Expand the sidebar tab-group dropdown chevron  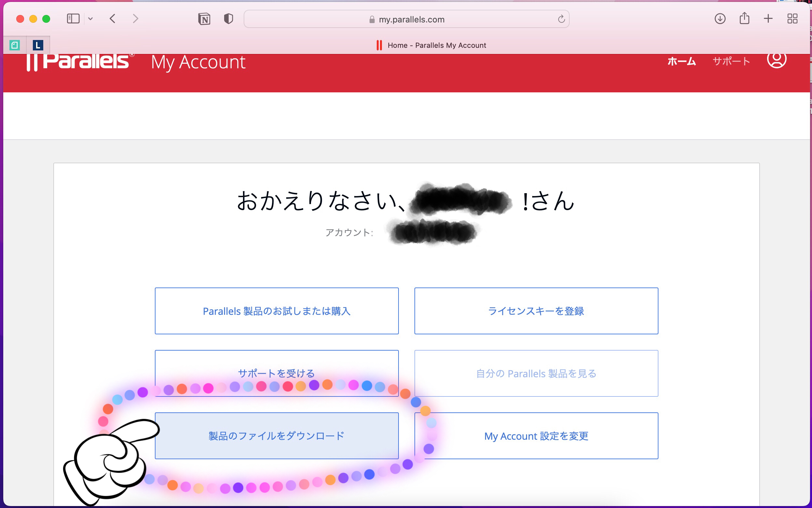pos(90,19)
